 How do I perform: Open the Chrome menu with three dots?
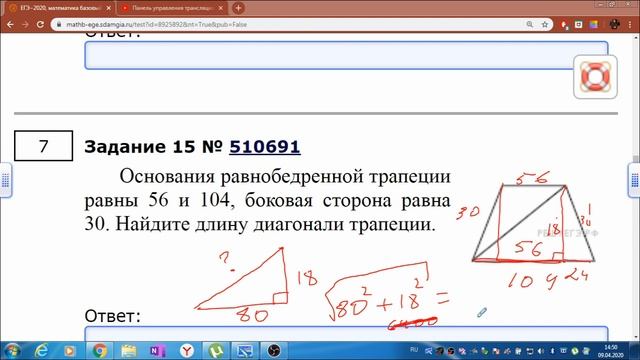630,24
